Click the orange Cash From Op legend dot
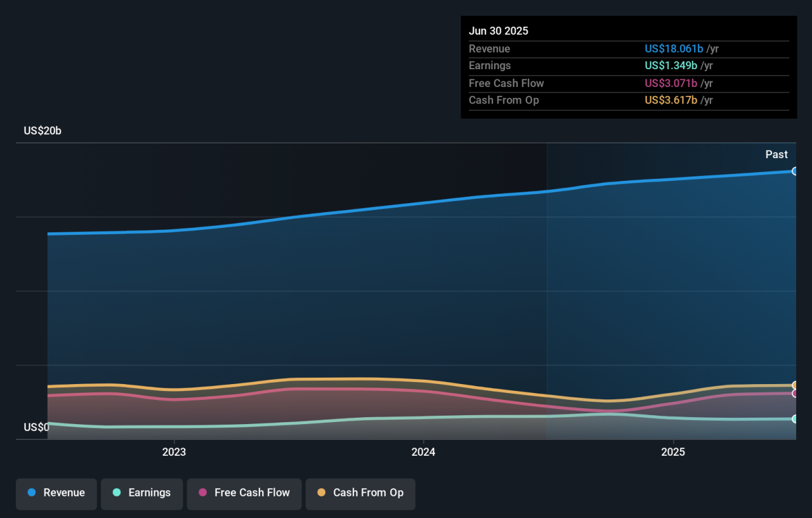This screenshot has height=518, width=812. 322,493
